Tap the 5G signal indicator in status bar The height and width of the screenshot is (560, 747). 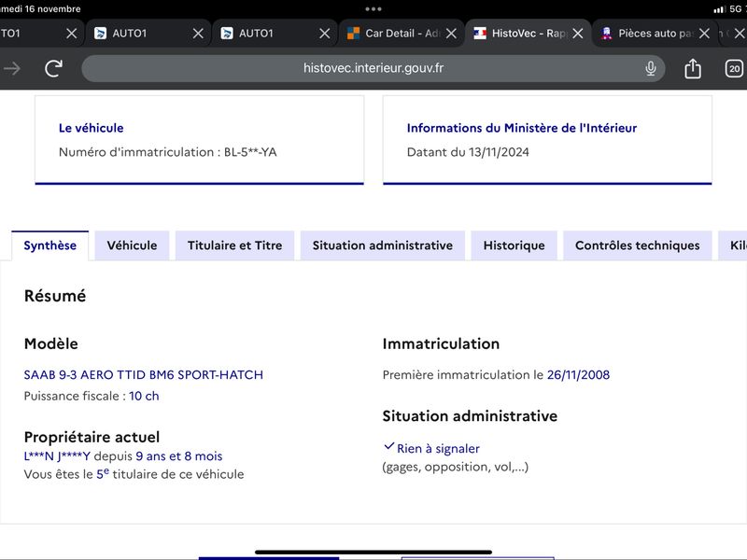coord(736,8)
